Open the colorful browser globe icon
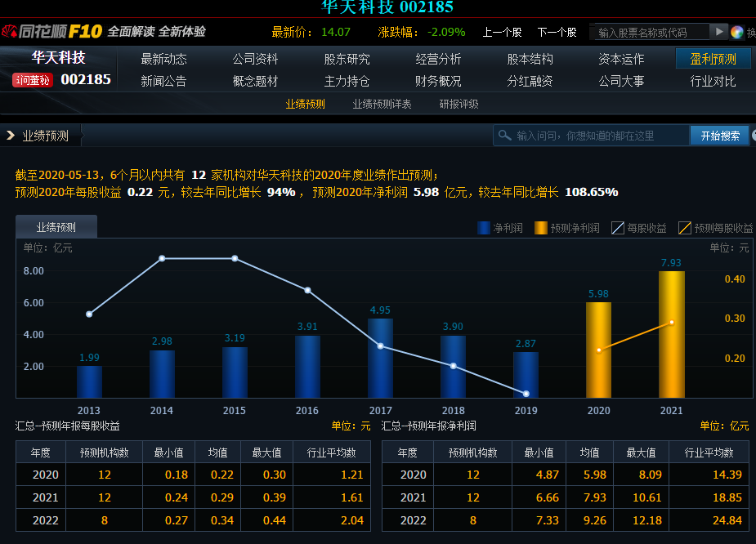 click(736, 33)
